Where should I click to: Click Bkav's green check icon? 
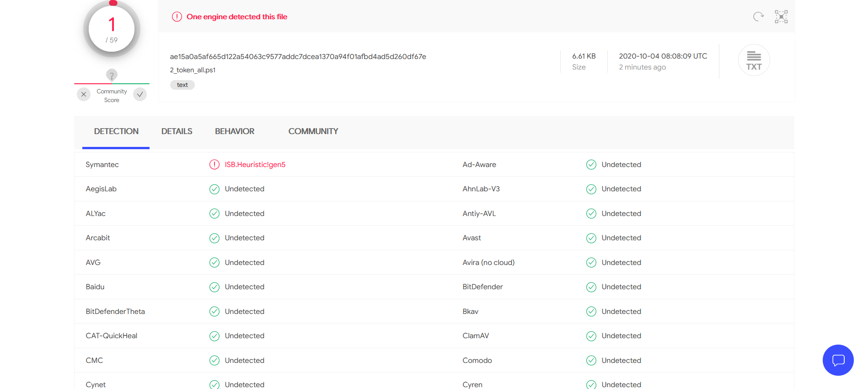(x=591, y=312)
